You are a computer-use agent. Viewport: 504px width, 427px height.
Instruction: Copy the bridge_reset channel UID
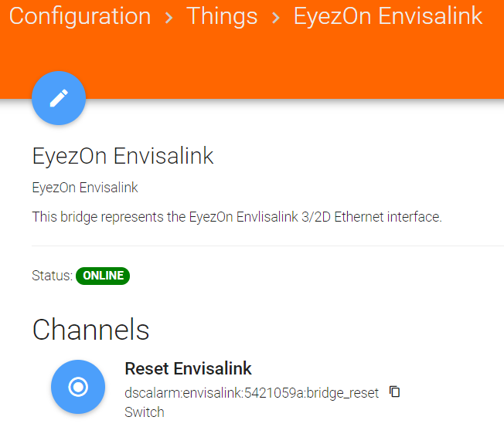[x=395, y=391]
